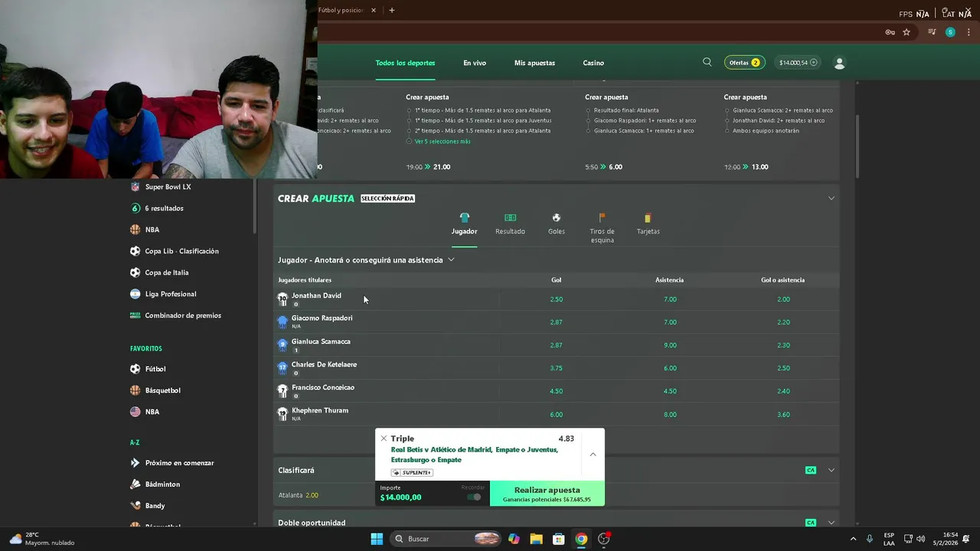Viewport: 980px width, 551px height.
Task: Click the password key icon in address bar
Action: point(890,32)
